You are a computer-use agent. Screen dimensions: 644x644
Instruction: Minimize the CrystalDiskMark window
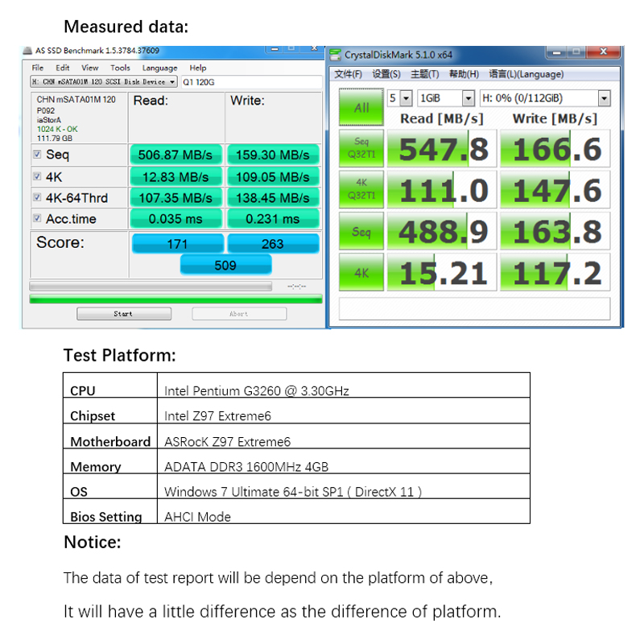[556, 52]
